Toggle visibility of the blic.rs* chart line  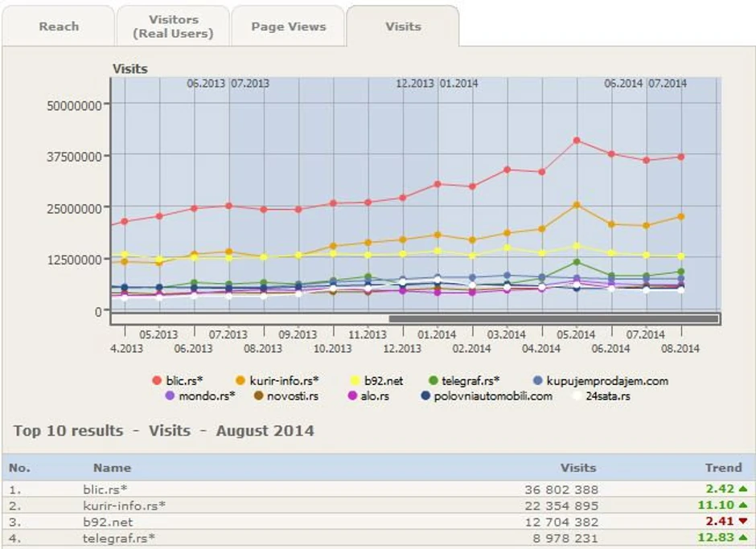(157, 379)
